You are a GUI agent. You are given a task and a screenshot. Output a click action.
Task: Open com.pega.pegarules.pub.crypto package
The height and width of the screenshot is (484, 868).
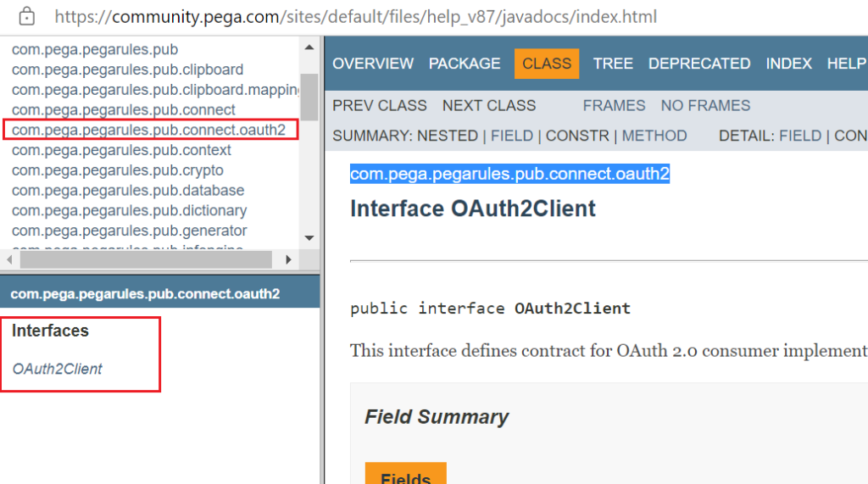(x=117, y=170)
